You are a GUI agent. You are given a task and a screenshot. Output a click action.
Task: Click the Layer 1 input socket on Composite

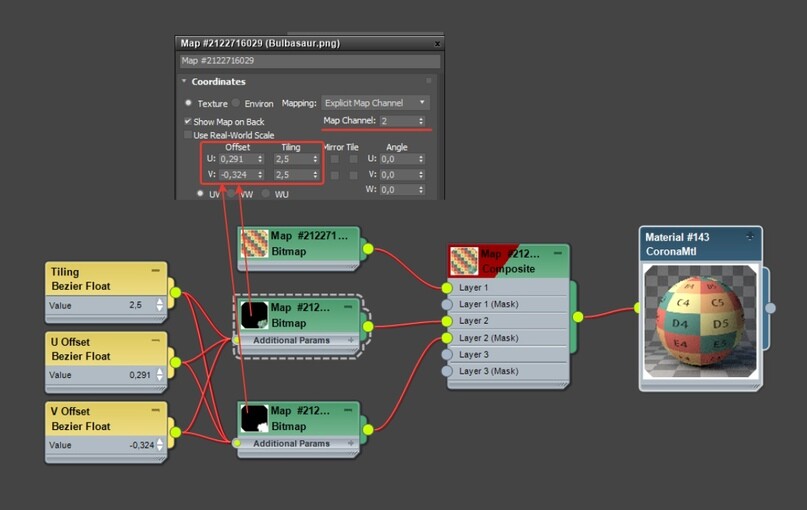tap(447, 288)
